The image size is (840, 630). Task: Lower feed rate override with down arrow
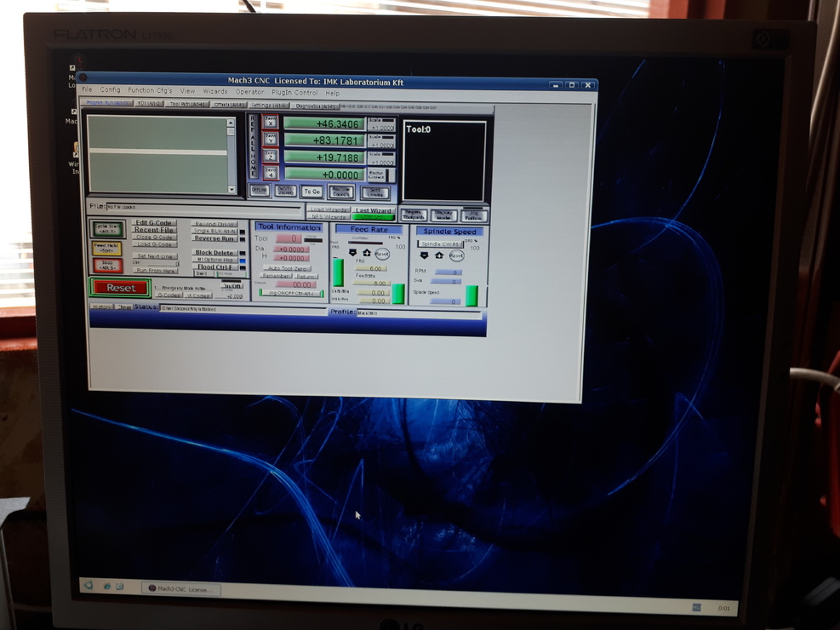click(352, 254)
